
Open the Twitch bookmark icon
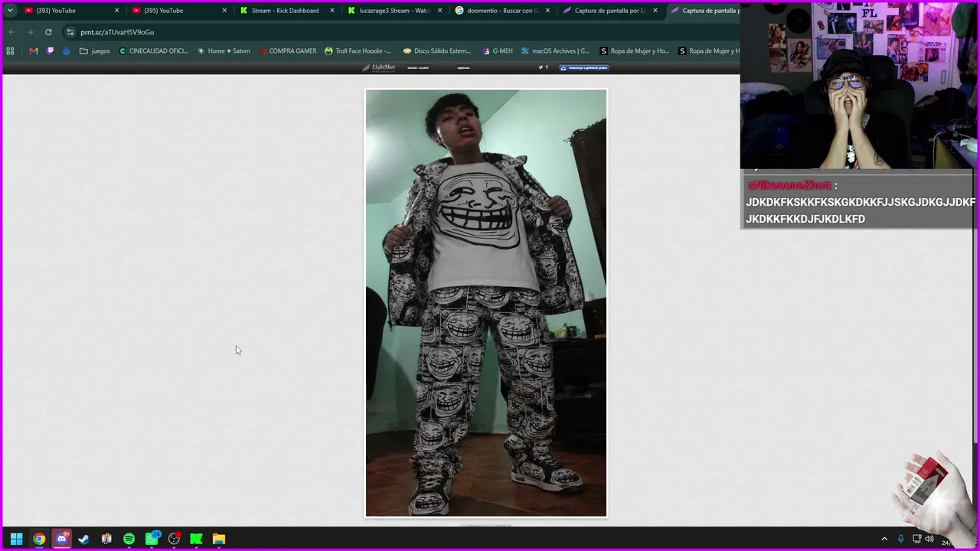(x=50, y=51)
